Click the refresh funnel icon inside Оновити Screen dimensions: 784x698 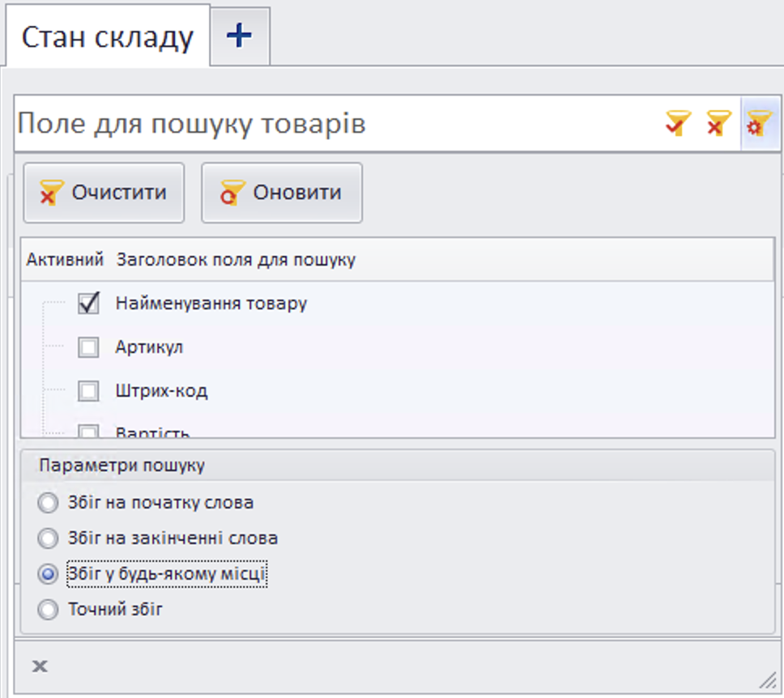pyautogui.click(x=232, y=193)
